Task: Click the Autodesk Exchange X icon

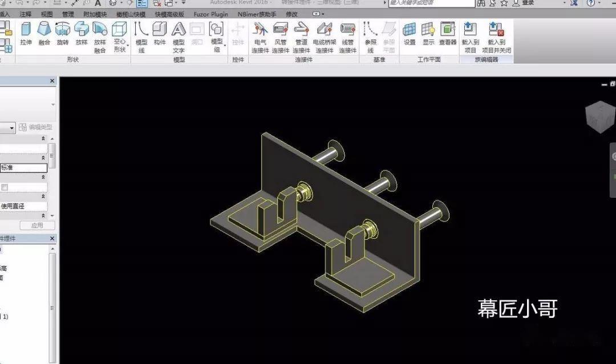Action: pyautogui.click(x=574, y=3)
